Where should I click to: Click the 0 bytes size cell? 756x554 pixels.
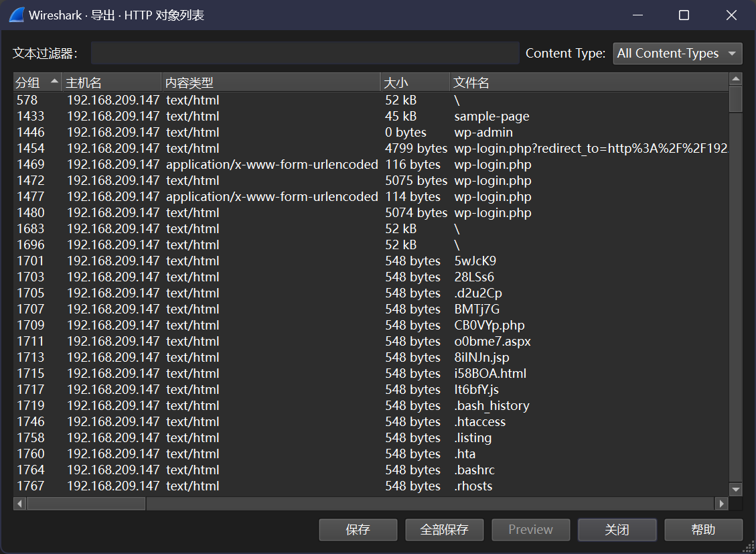point(406,133)
